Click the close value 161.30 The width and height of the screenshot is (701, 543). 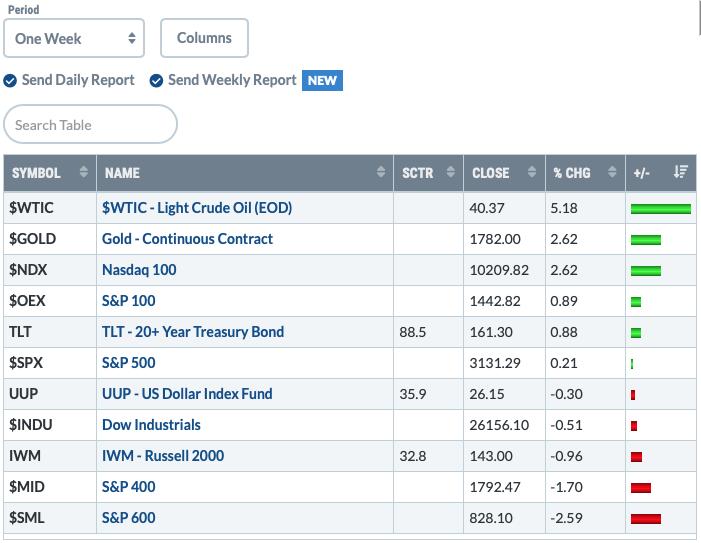pos(491,332)
